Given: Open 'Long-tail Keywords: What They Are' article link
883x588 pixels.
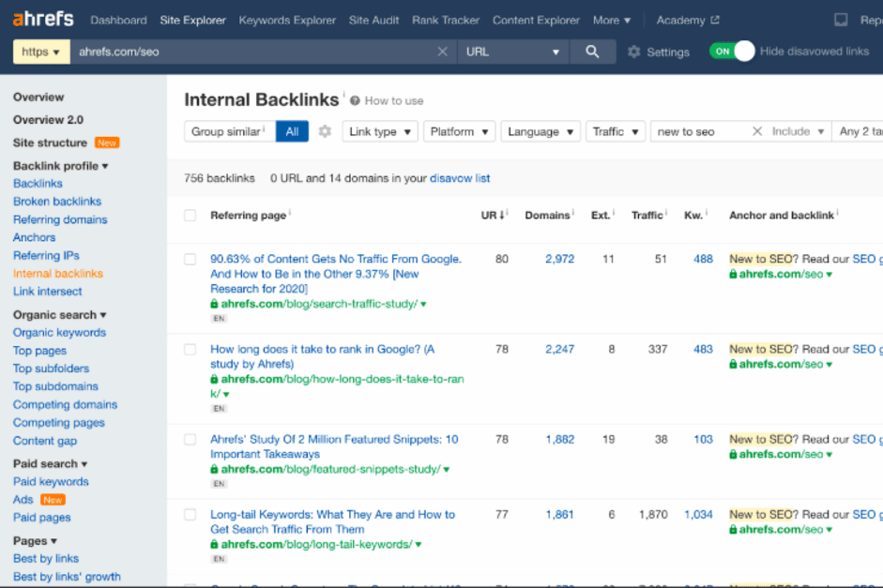Looking at the screenshot, I should [x=332, y=521].
